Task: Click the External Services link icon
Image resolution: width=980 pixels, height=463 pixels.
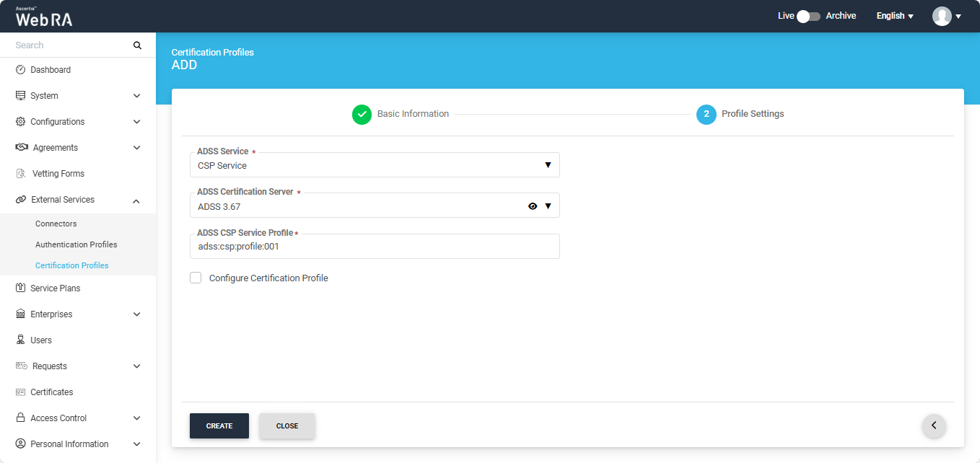Action: tap(21, 200)
